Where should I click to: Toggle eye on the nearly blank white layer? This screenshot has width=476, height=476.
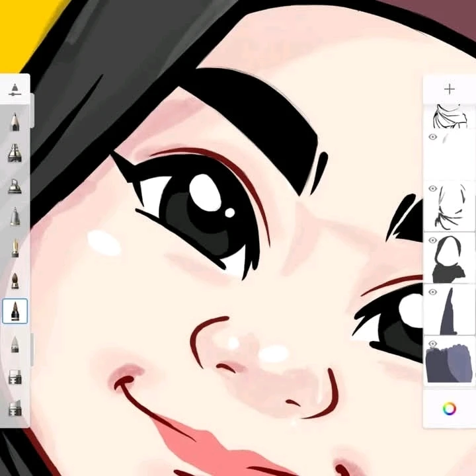pos(433,138)
